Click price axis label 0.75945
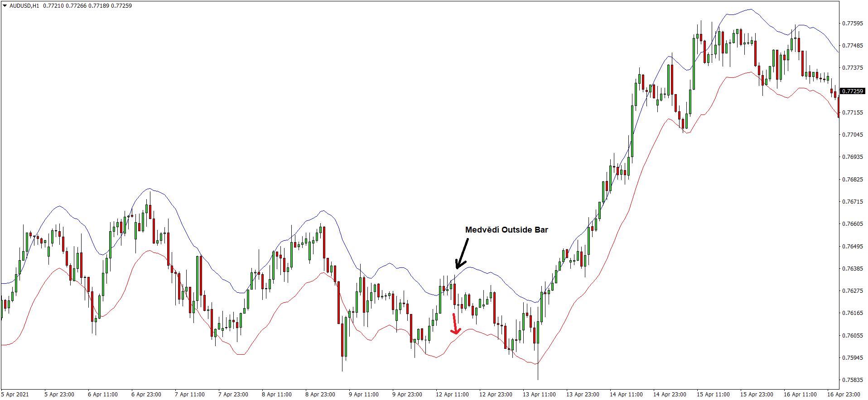This screenshot has width=868, height=400. pos(852,357)
